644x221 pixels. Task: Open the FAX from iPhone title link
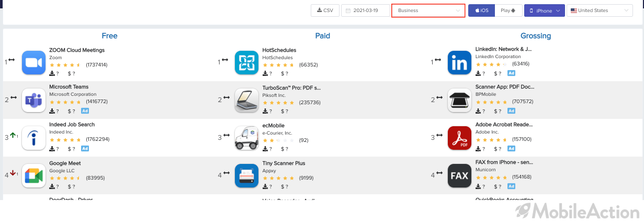pos(504,163)
